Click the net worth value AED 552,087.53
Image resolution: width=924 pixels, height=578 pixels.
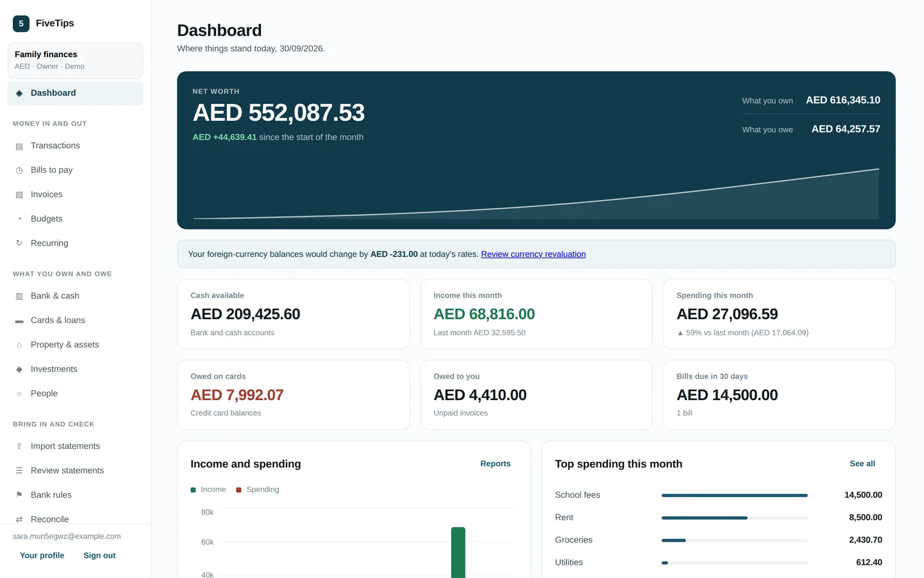point(278,113)
